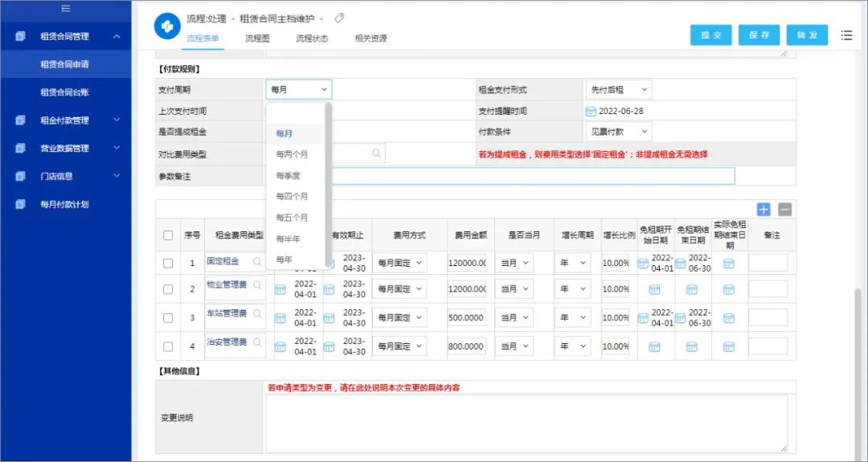Open start date calendar in row 2
Screen dimensions: 868x462
click(280, 289)
